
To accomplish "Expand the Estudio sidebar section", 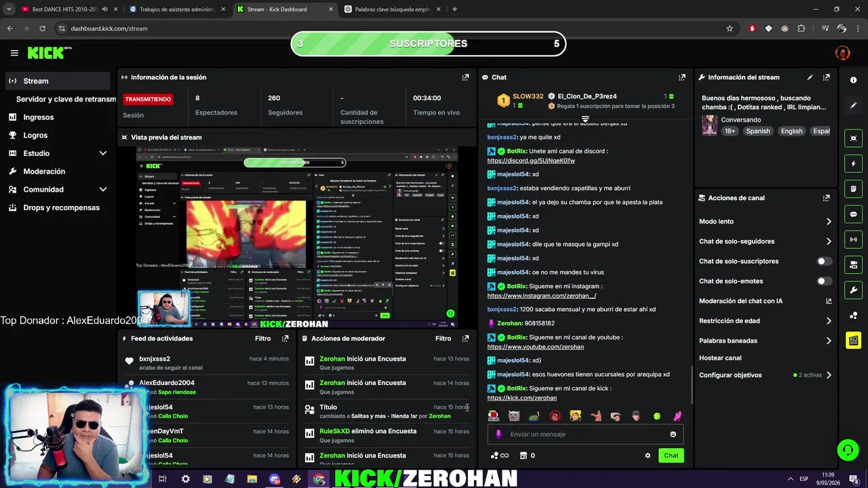I will tap(103, 153).
